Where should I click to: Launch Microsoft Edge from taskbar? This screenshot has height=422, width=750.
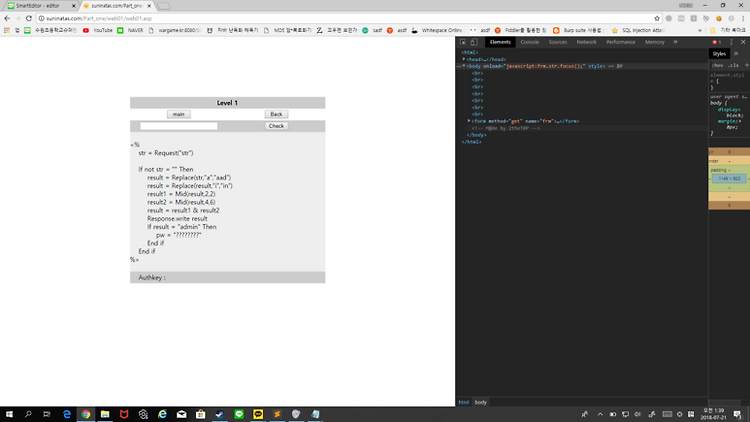pyautogui.click(x=66, y=414)
